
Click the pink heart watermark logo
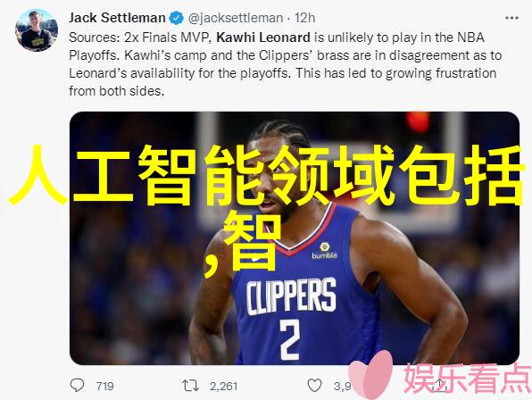click(x=370, y=375)
